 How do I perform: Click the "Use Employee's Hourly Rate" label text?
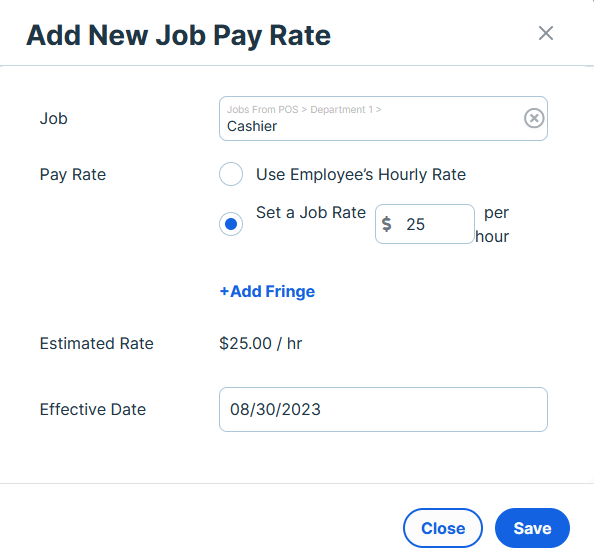[361, 175]
